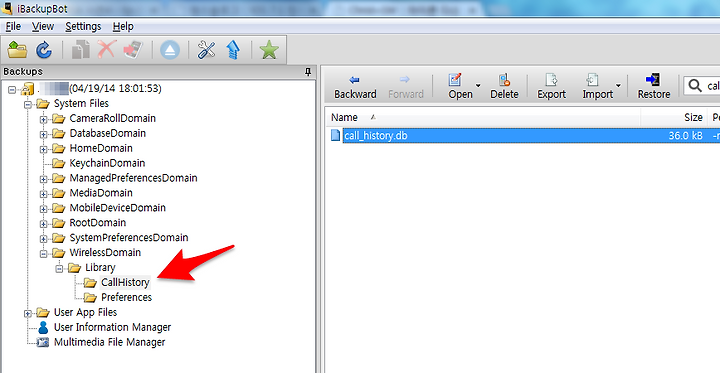This screenshot has height=373, width=720.
Task: Expand the DatabaseDomain folder
Action: click(x=43, y=134)
